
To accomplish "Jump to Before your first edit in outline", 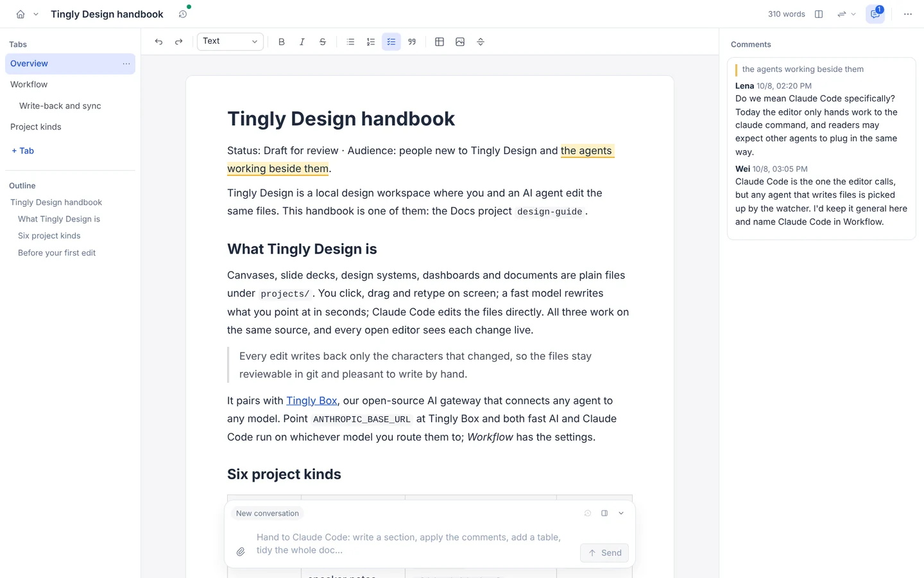I will (x=56, y=253).
